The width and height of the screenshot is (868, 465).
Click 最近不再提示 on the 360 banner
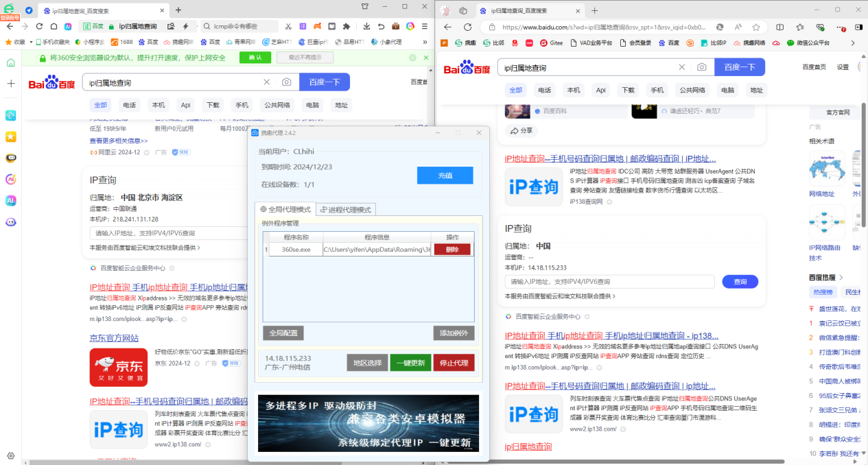pyautogui.click(x=305, y=58)
